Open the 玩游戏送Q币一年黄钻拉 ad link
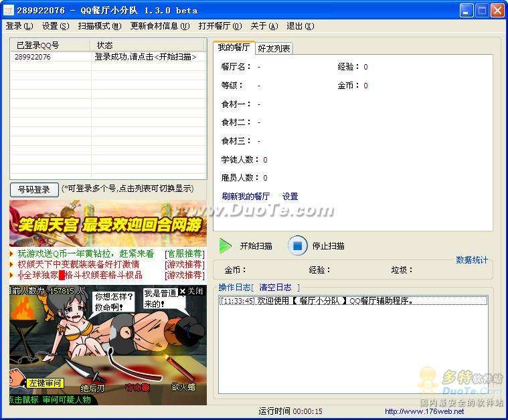This screenshot has width=508, height=420. point(86,253)
